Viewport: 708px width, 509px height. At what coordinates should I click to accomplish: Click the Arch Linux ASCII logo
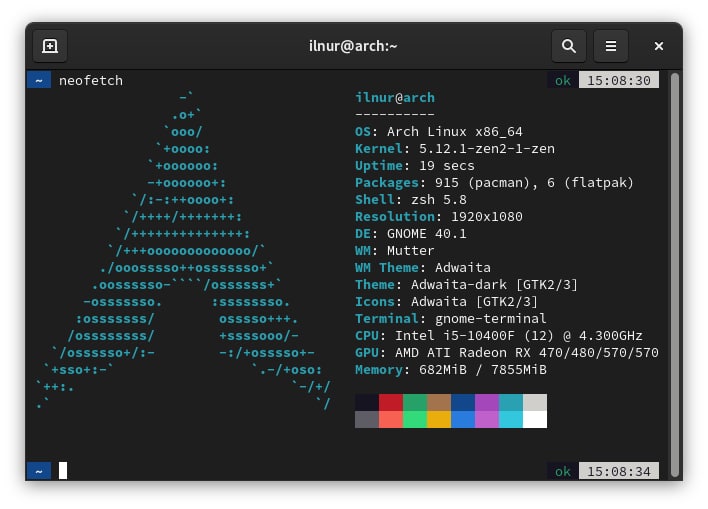coord(183,251)
